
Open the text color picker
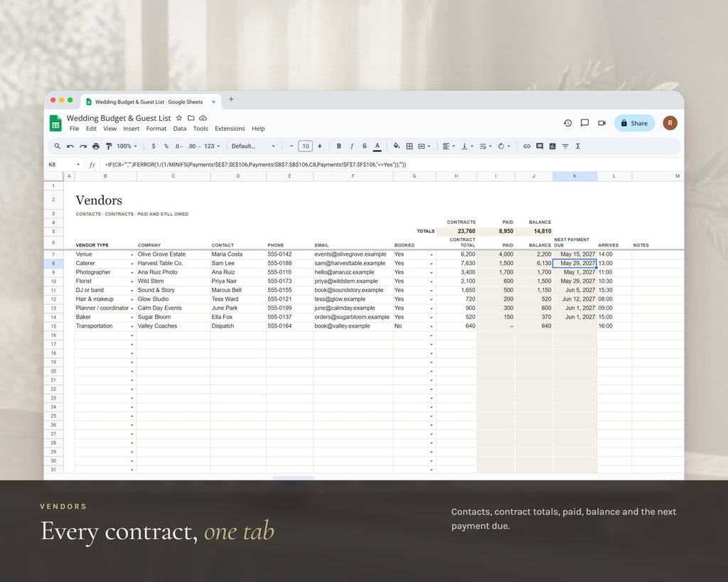[x=378, y=146]
